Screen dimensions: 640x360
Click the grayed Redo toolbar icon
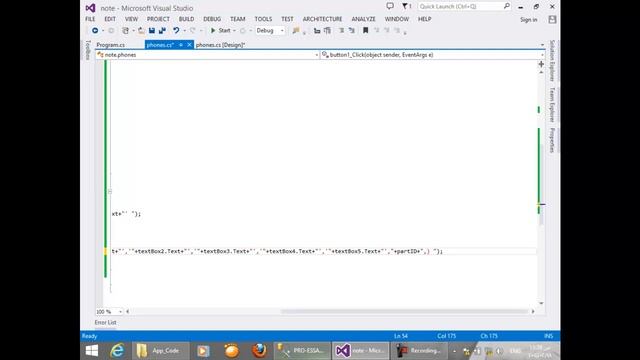tap(192, 31)
